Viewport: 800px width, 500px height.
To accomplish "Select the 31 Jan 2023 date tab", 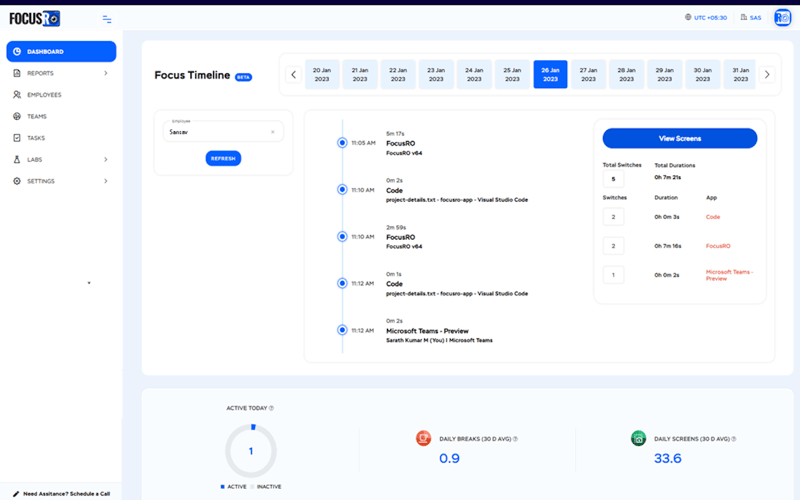I will [x=740, y=74].
